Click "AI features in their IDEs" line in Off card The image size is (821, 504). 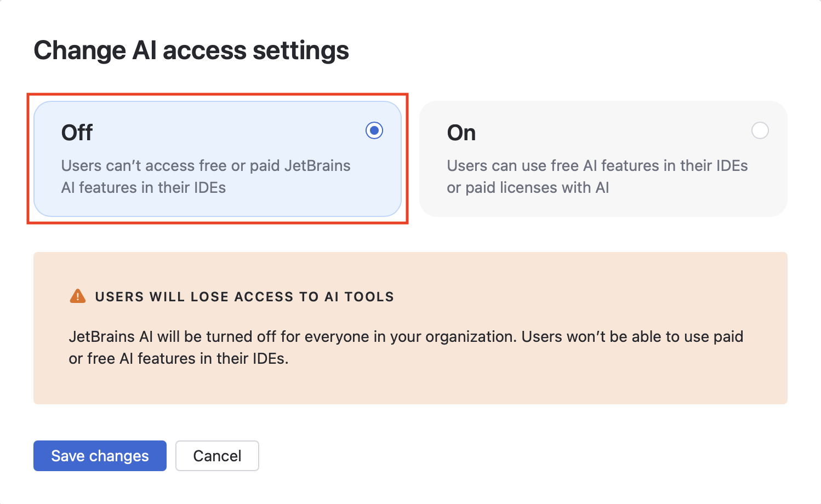tap(144, 187)
